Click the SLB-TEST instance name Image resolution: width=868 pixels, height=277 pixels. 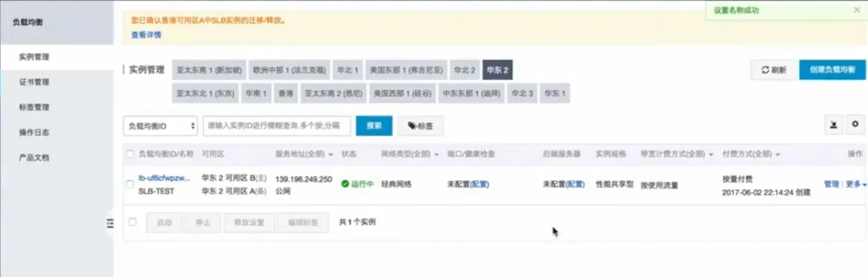coord(156,191)
